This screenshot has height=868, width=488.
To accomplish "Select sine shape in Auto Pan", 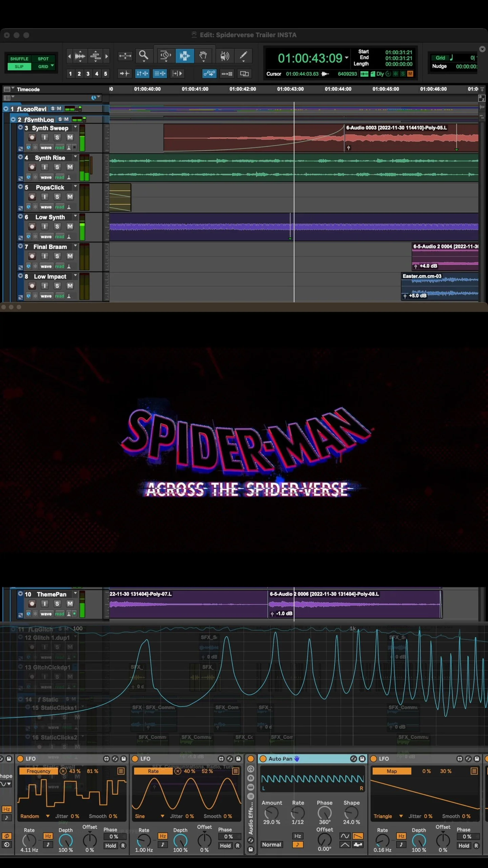I will (x=345, y=836).
